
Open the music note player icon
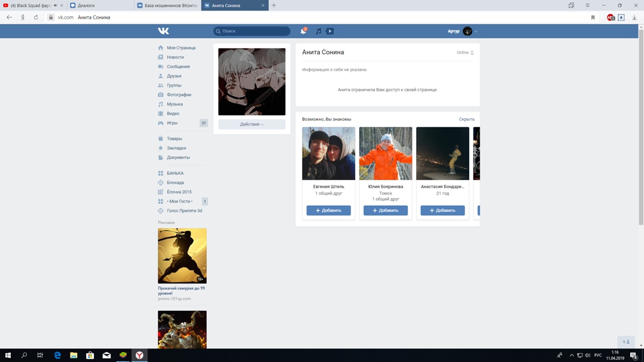tap(318, 31)
